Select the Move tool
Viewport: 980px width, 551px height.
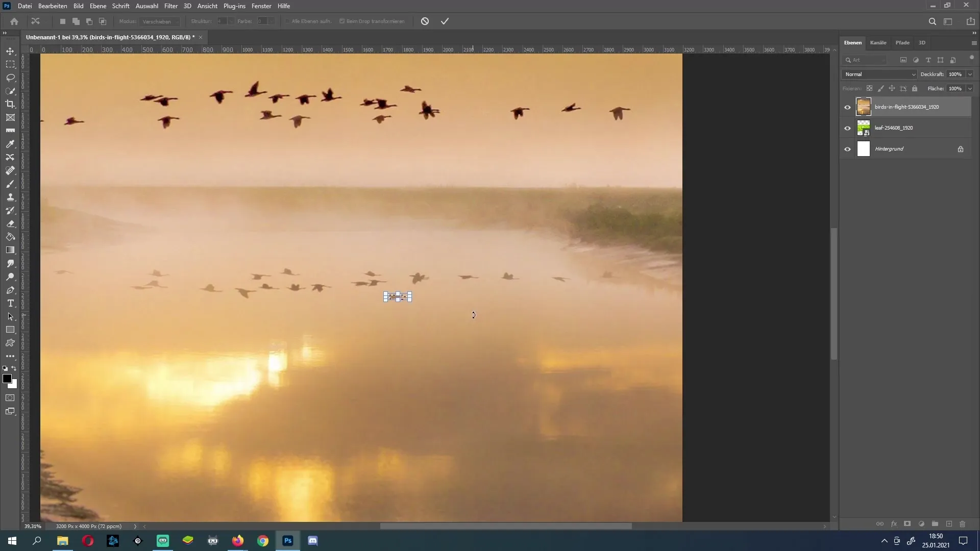[x=10, y=51]
